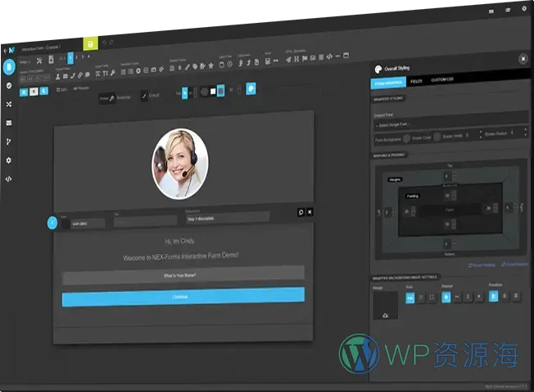Screen dimensions: 534x392
Task: Add an HTML code element icon
Action: 329,56
